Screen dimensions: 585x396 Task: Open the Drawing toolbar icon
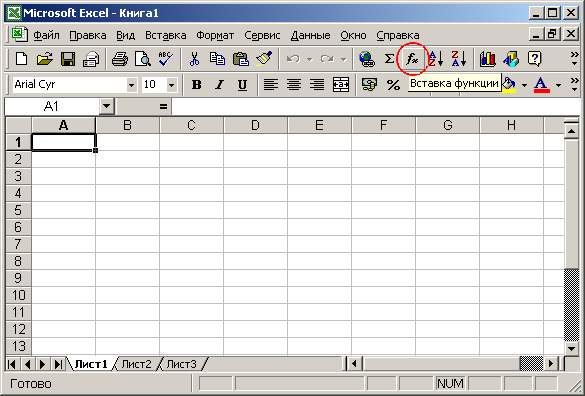[x=511, y=59]
